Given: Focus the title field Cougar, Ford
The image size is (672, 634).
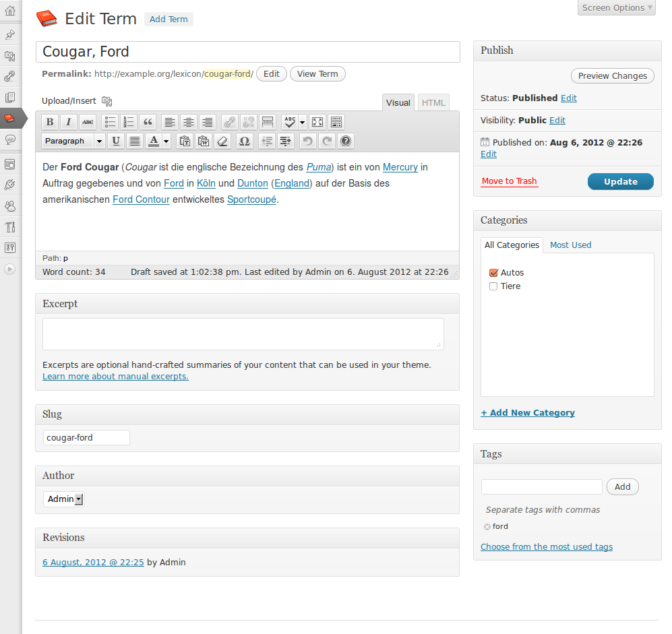Looking at the screenshot, I should [248, 52].
